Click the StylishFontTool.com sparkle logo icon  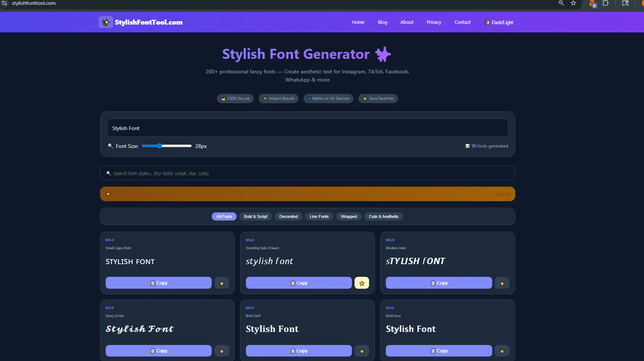[x=106, y=22]
